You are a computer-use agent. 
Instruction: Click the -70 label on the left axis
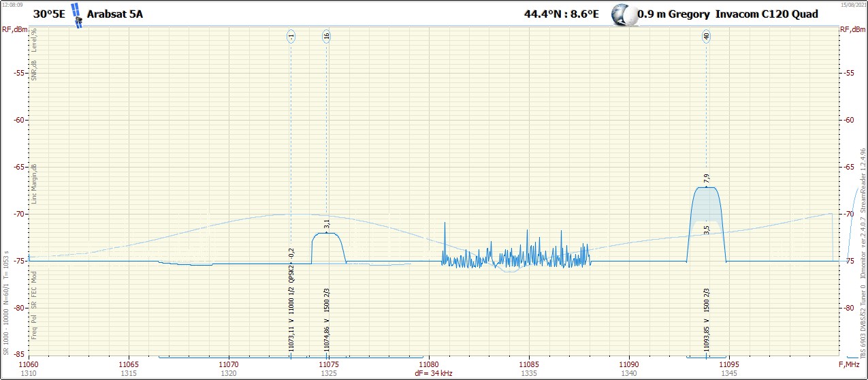click(x=20, y=214)
